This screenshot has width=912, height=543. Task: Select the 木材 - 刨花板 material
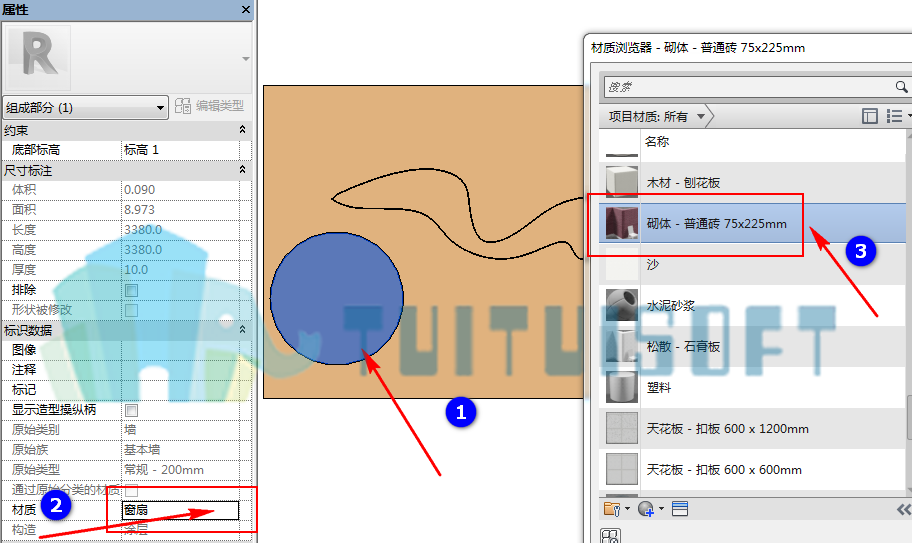753,183
